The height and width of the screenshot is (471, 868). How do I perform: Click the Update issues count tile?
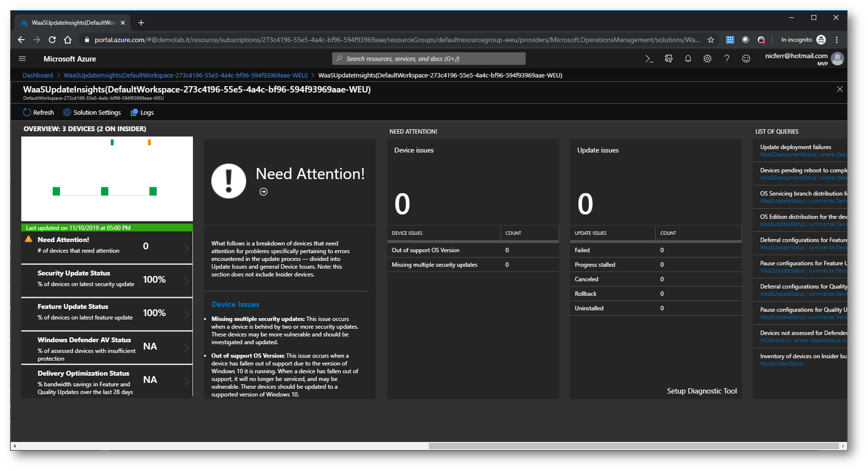point(656,182)
